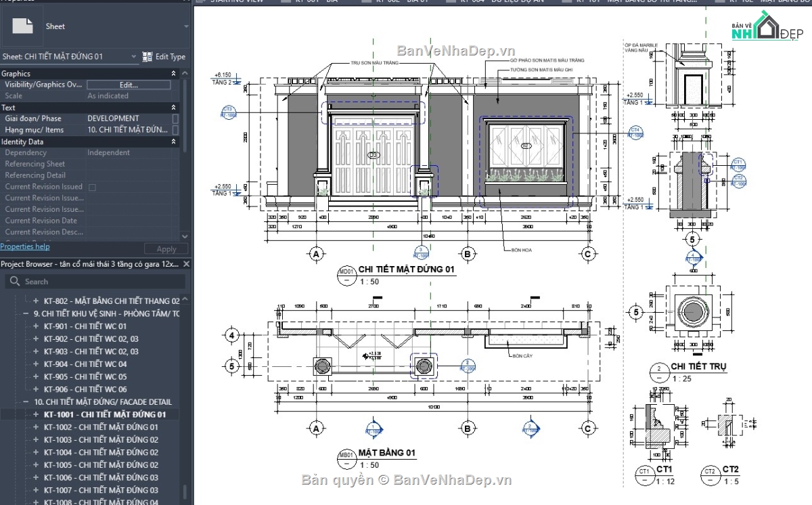This screenshot has height=505, width=812.
Task: Expand the KT-1006 - CHI TIẾT MẶT ĐỨNG 03 node
Action: tap(36, 478)
